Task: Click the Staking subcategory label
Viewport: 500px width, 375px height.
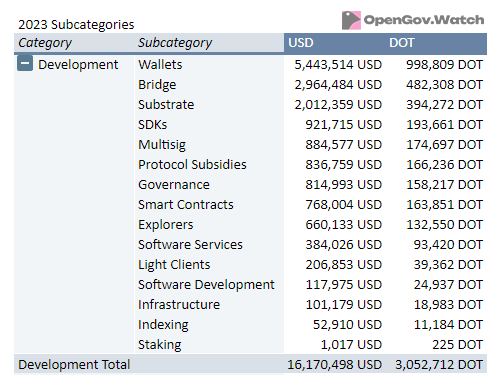Action: (160, 345)
